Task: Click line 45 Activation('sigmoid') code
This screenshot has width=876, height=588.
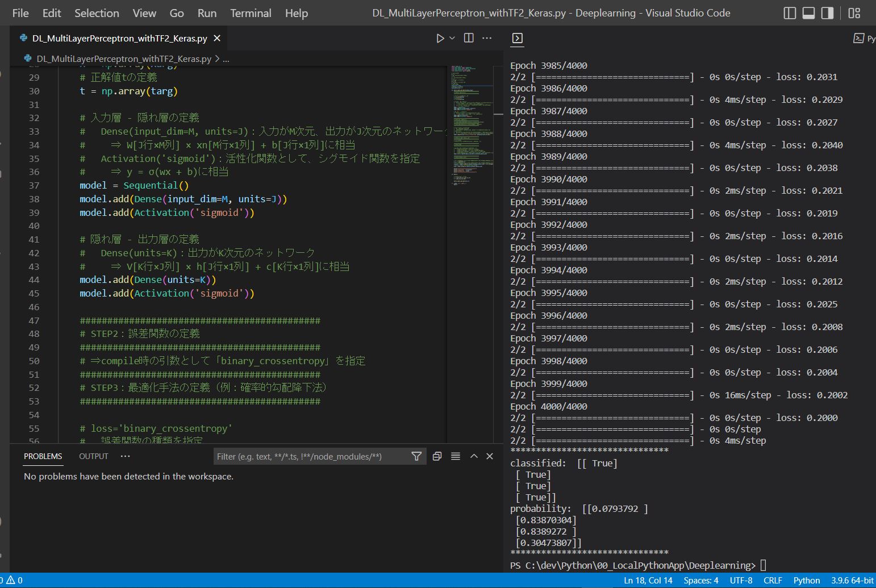Action: (x=194, y=293)
